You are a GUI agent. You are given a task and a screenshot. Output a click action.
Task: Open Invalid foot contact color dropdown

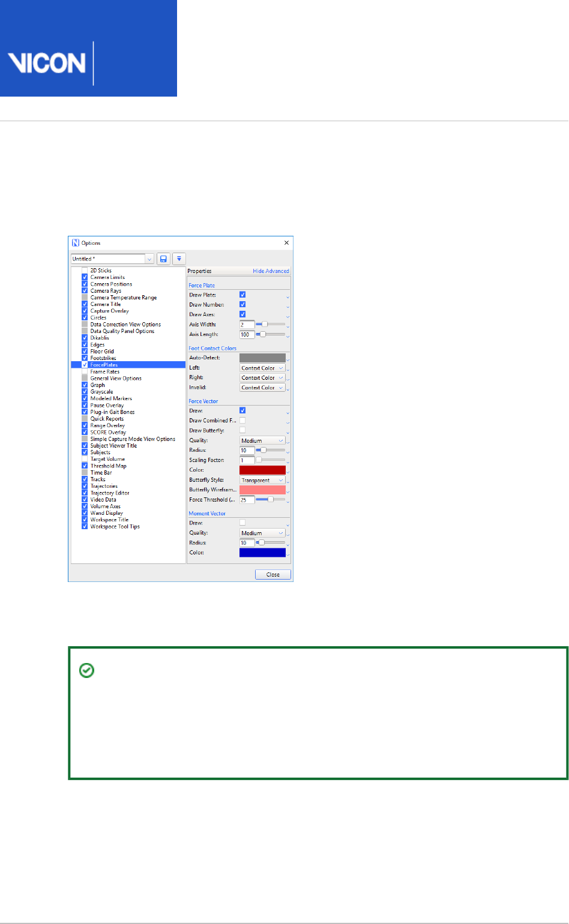(262, 388)
